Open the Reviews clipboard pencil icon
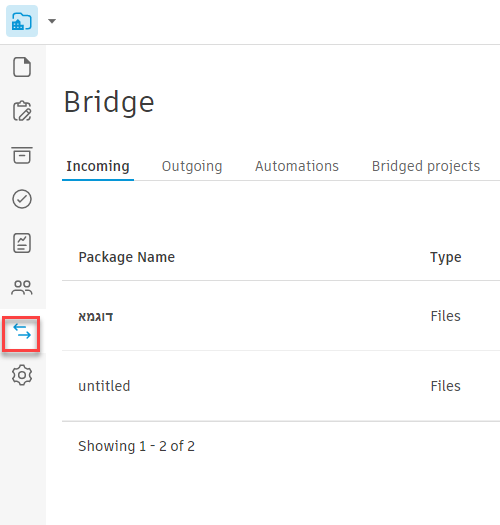 22,111
